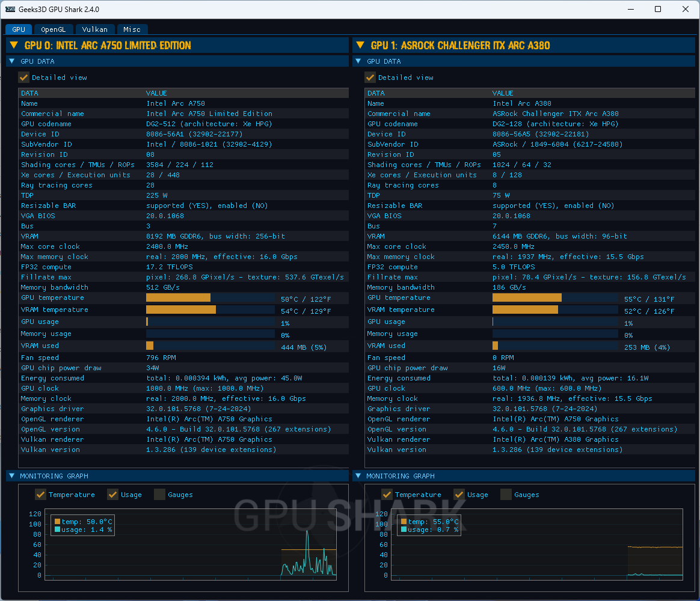This screenshot has height=601, width=700.
Task: Open the OpenGL tab
Action: [x=53, y=29]
